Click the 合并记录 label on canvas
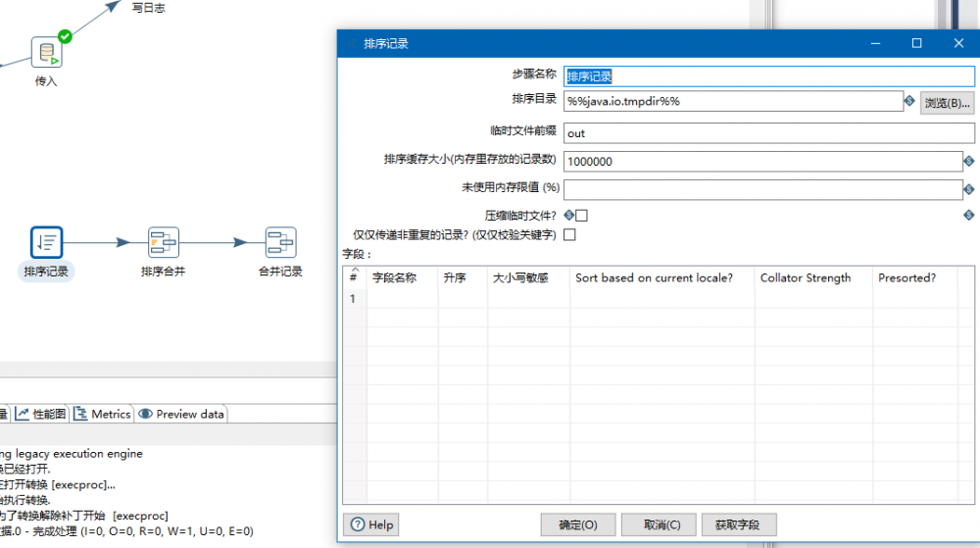 280,272
